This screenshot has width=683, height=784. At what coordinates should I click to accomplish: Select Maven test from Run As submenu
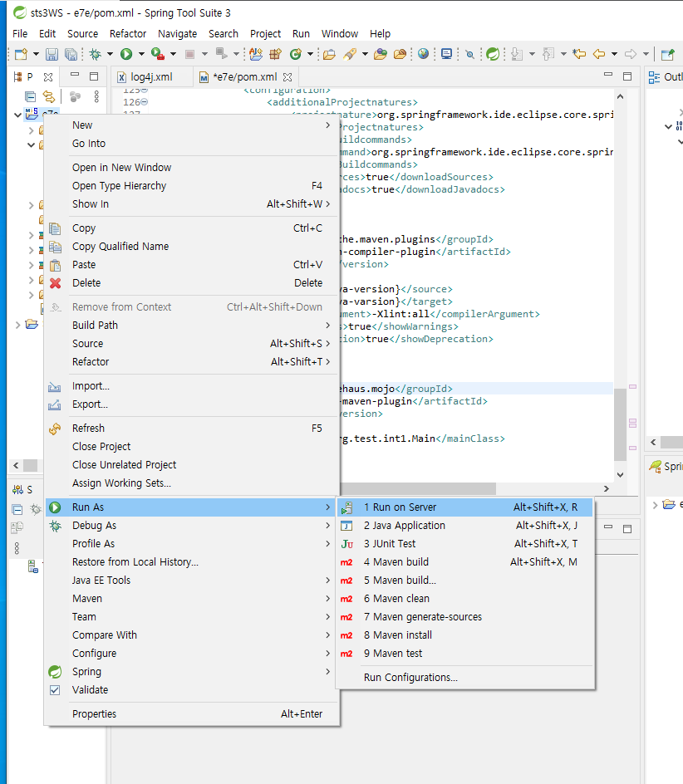(464, 654)
